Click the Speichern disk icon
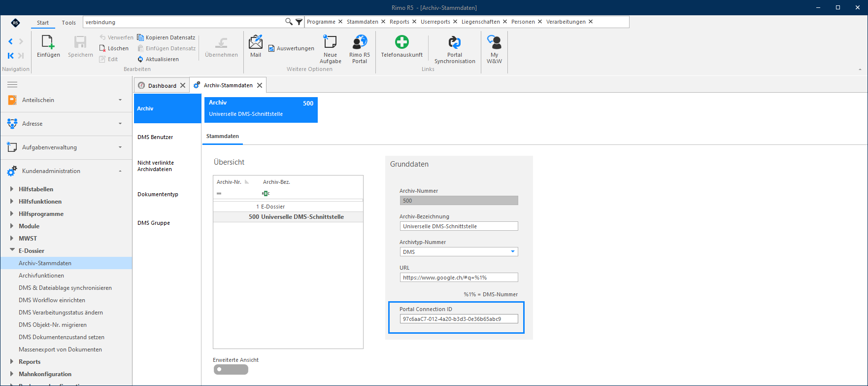The height and width of the screenshot is (386, 868). (x=80, y=42)
